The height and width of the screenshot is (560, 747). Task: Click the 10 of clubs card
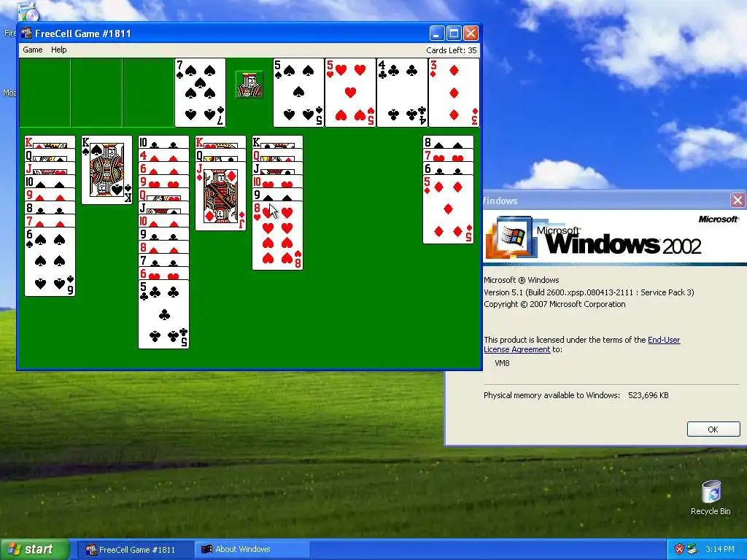[x=163, y=142]
